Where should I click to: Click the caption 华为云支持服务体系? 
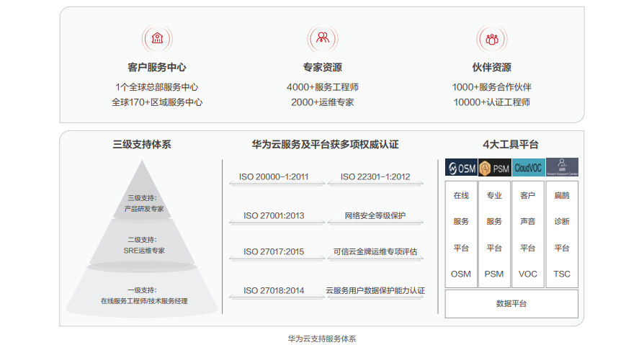pyautogui.click(x=321, y=339)
